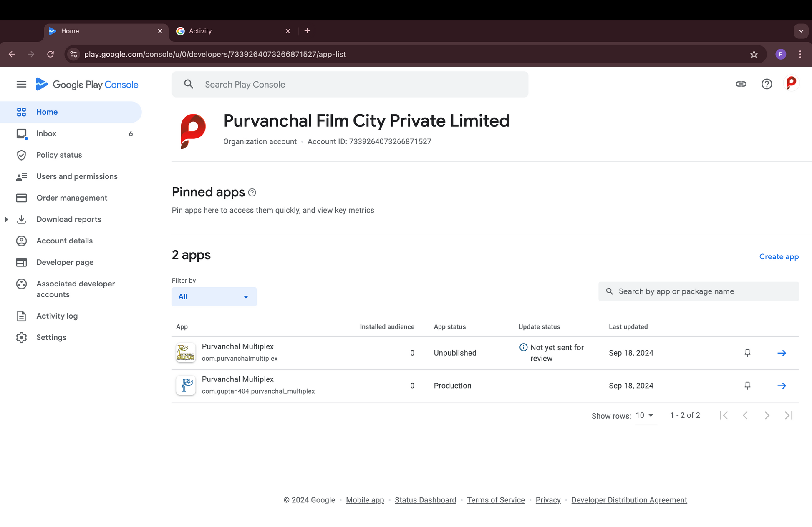Click the update status info icon

point(523,347)
